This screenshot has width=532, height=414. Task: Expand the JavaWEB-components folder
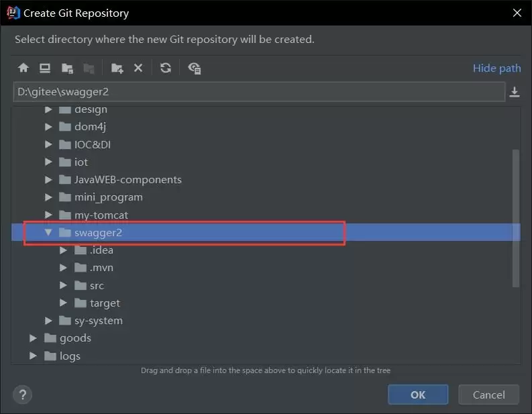tap(48, 180)
